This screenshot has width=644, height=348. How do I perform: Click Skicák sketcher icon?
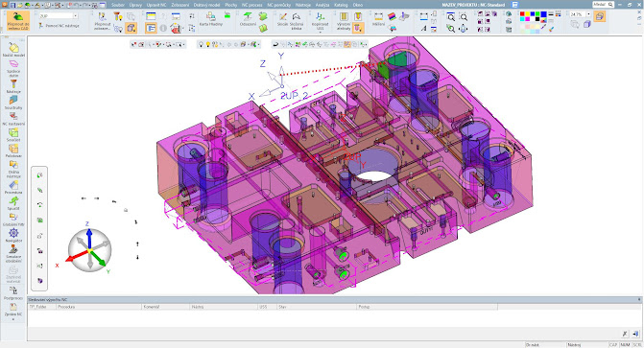point(282,19)
